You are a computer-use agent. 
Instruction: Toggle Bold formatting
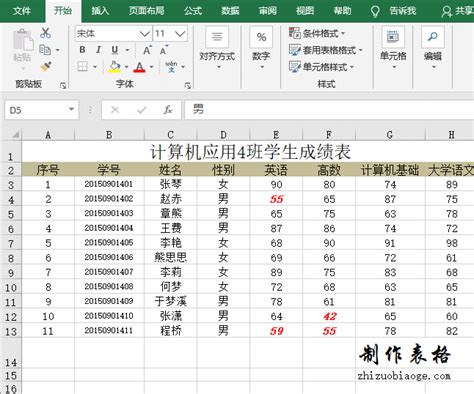tap(82, 50)
